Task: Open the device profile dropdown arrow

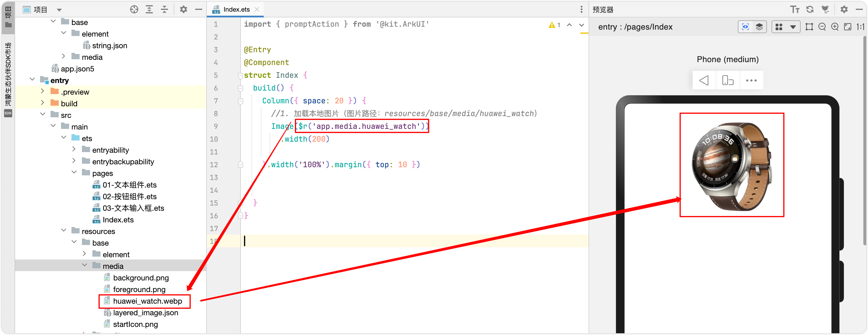Action: pyautogui.click(x=793, y=27)
